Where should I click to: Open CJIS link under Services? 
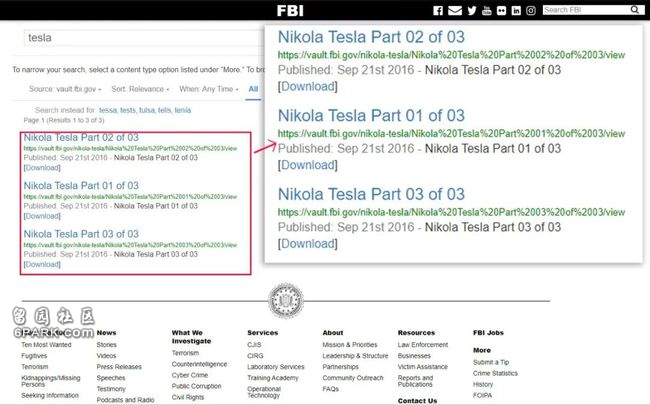[254, 345]
